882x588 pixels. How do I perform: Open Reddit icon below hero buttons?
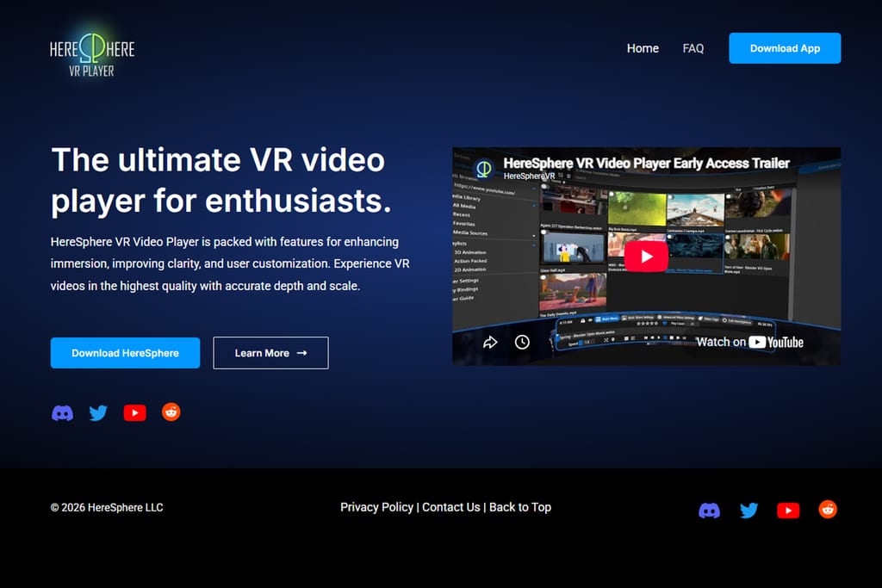click(x=171, y=412)
